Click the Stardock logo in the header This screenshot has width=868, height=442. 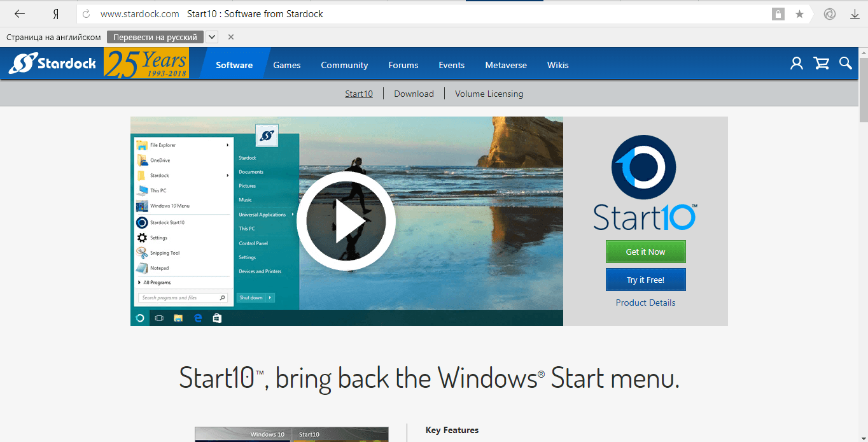tap(52, 63)
